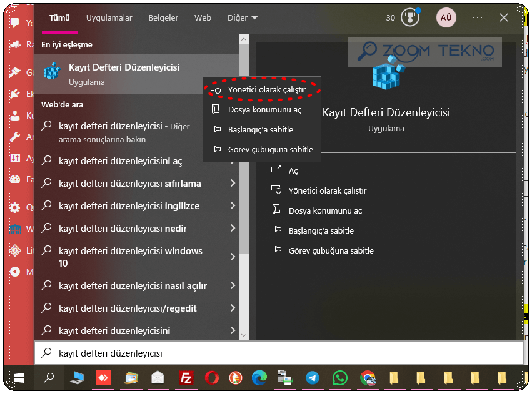
Task: Click Dosya konumunu aç in right pane
Action: 317,210
